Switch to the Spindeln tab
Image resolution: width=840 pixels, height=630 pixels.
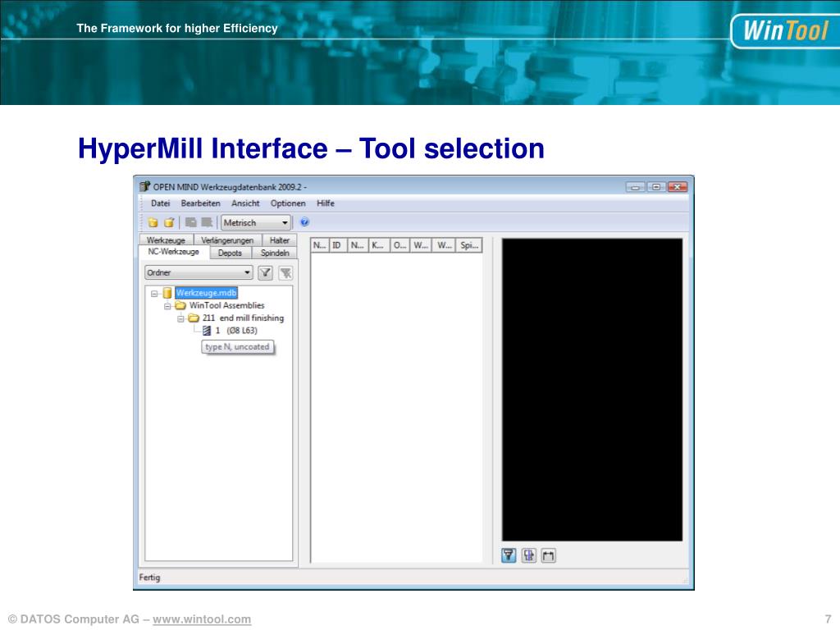pyautogui.click(x=275, y=253)
